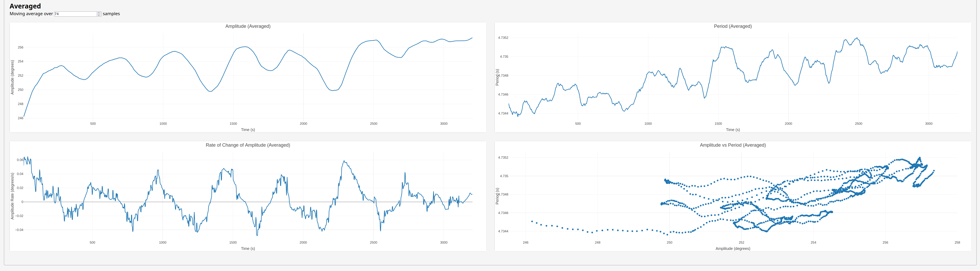Click the 246 x-axis tick on scatter plot
The image size is (980, 271).
525,242
